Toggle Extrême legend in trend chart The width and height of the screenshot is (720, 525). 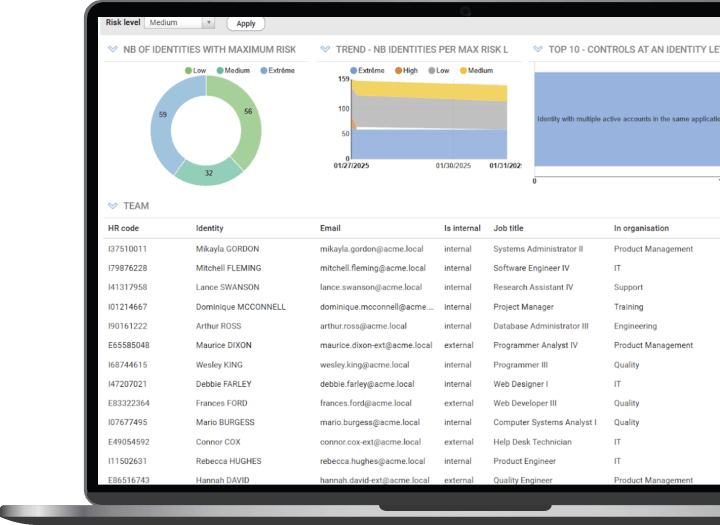pyautogui.click(x=367, y=70)
